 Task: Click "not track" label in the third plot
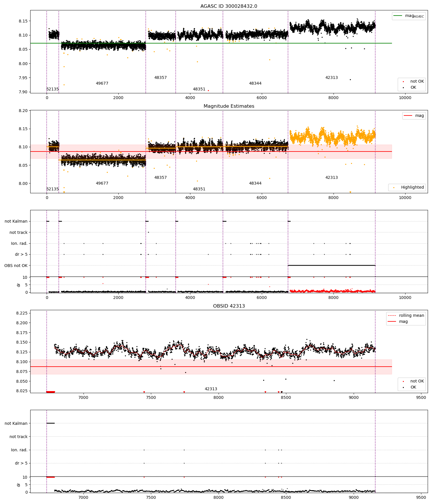tap(18, 232)
